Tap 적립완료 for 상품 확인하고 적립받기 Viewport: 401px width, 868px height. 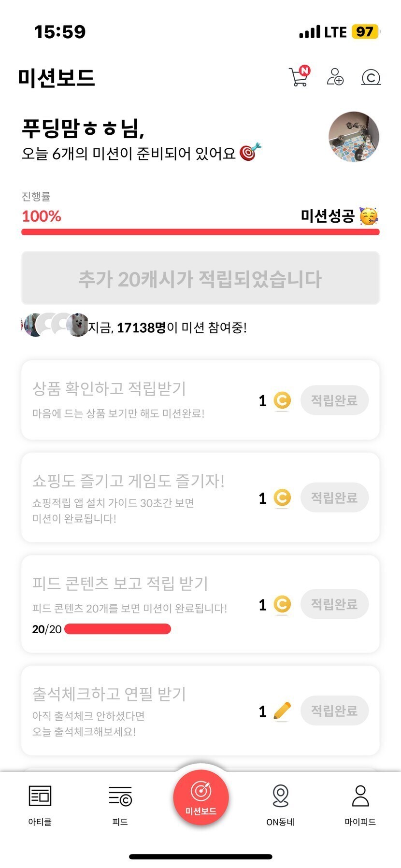click(334, 400)
